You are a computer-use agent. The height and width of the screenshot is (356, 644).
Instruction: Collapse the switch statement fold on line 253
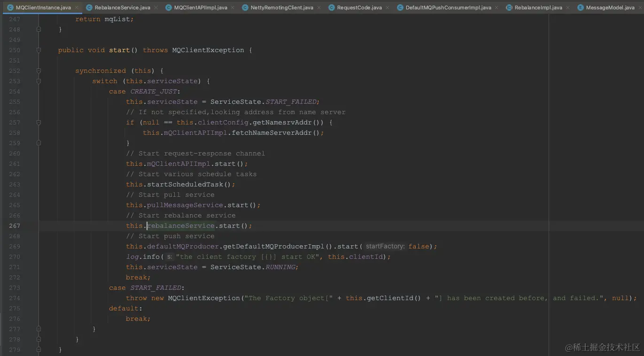click(x=39, y=81)
